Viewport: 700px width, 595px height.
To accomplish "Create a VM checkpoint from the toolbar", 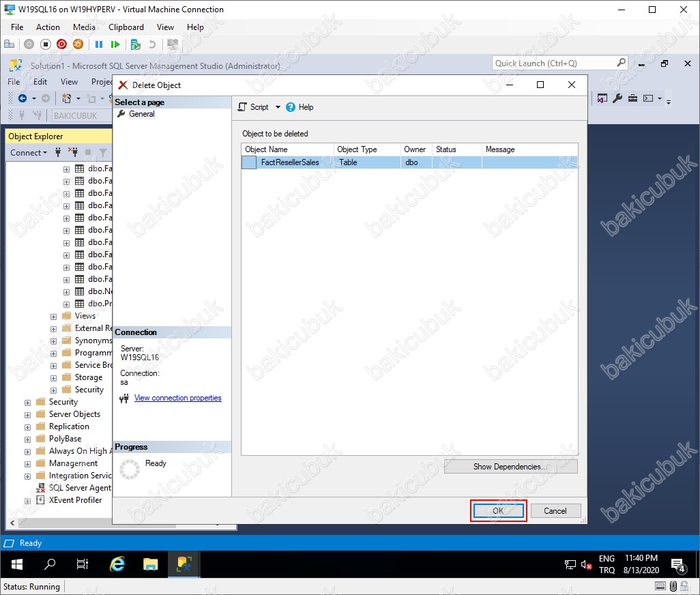I will coord(136,44).
